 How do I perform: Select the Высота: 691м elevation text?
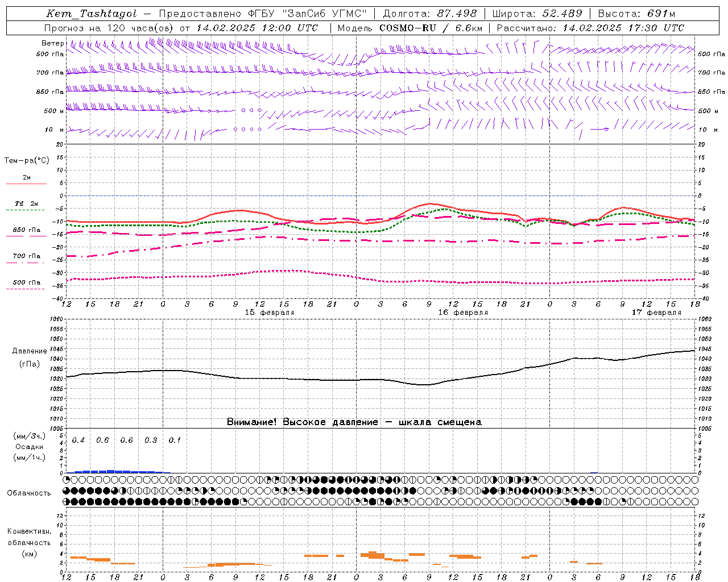(636, 14)
